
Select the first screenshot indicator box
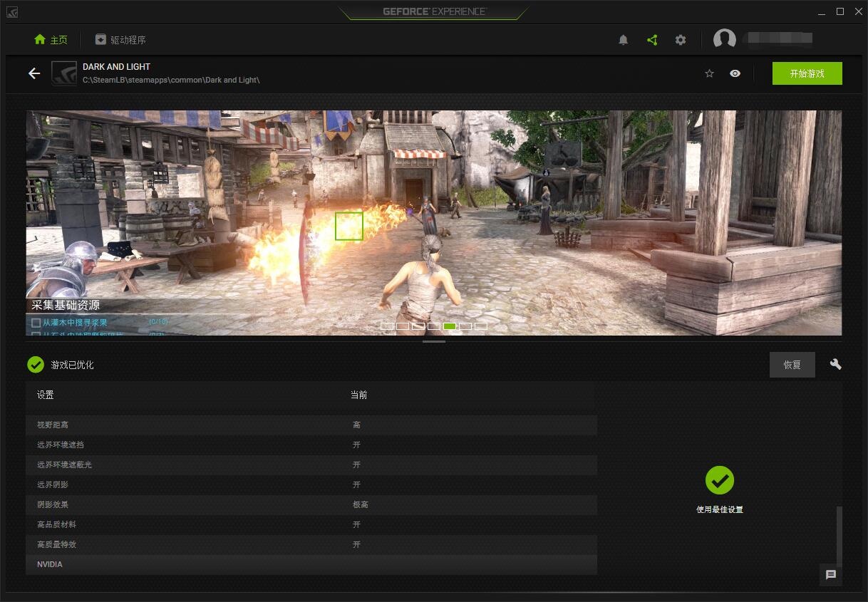pos(387,326)
